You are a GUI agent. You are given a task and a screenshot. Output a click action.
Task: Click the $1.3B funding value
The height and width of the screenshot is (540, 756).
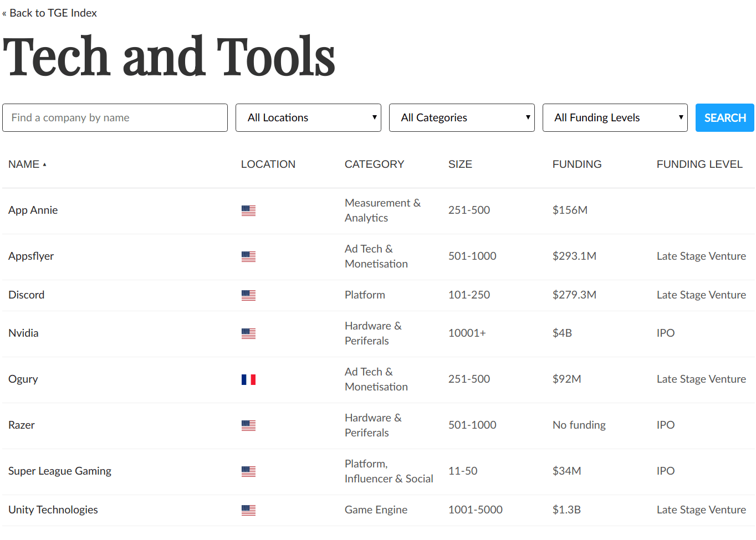[x=567, y=510]
